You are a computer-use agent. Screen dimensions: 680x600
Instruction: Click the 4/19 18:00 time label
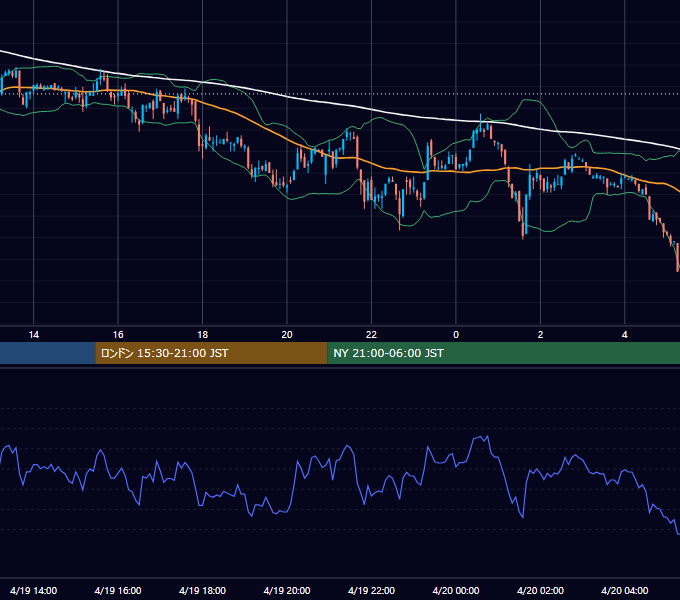203,590
